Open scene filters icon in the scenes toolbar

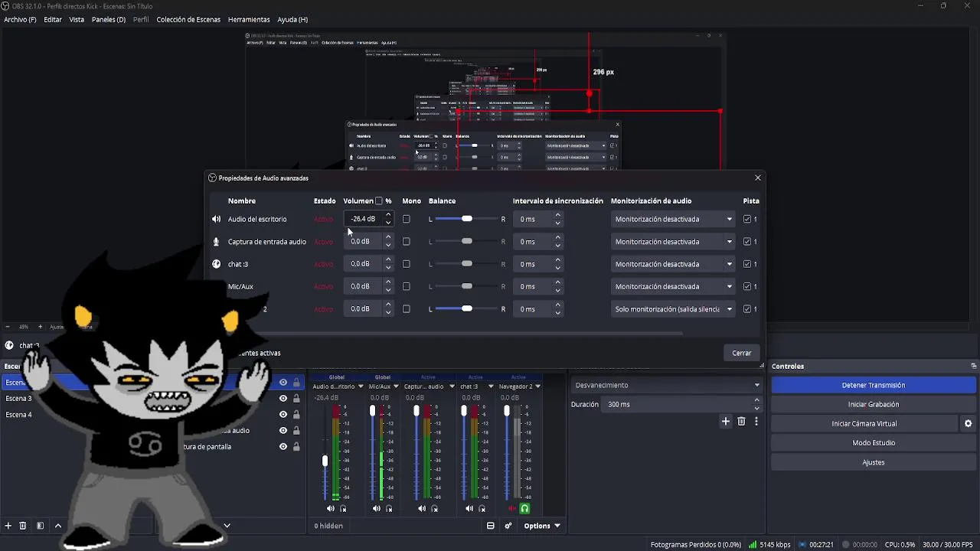pyautogui.click(x=41, y=526)
